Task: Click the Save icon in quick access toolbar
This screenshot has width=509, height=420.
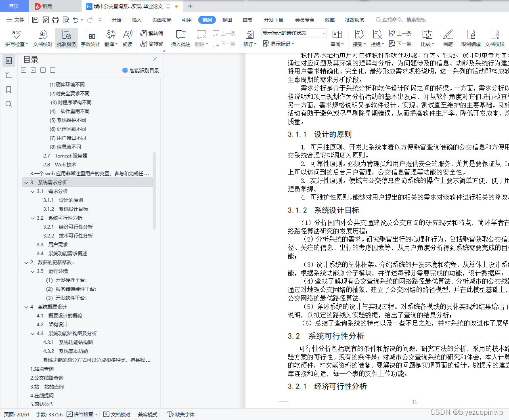Action: pos(35,20)
